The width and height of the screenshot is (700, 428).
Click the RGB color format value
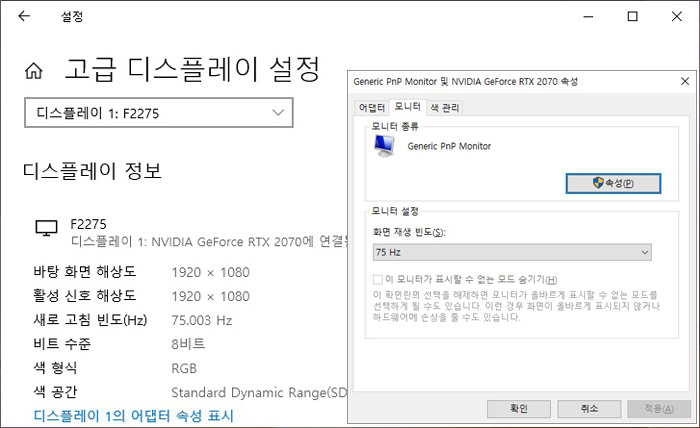click(184, 368)
